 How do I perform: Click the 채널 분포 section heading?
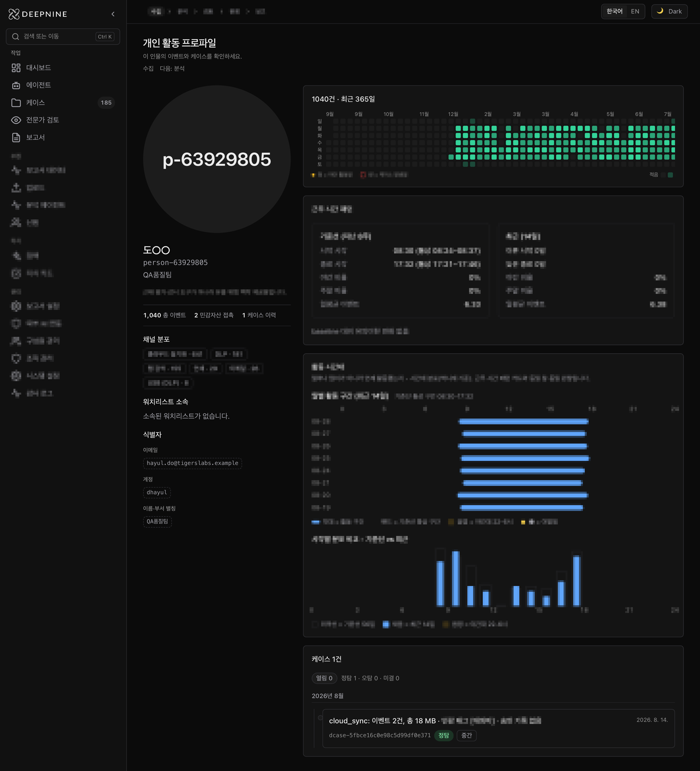point(156,339)
